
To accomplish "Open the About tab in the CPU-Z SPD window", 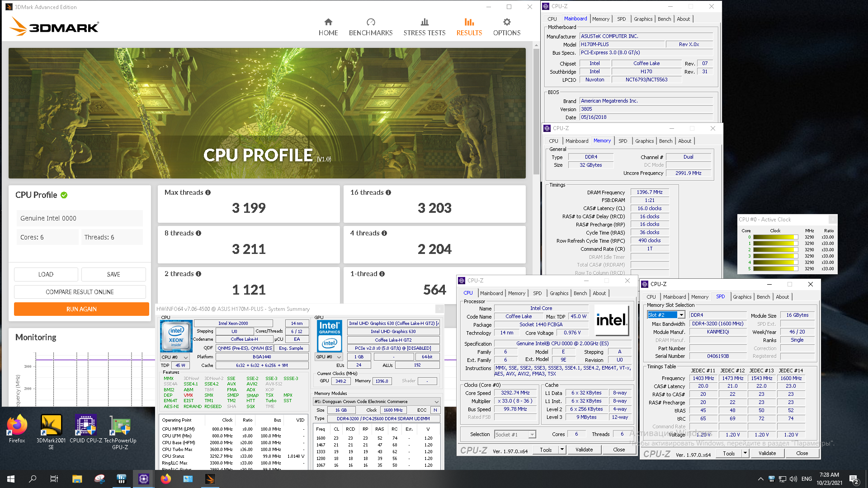I will (x=782, y=297).
